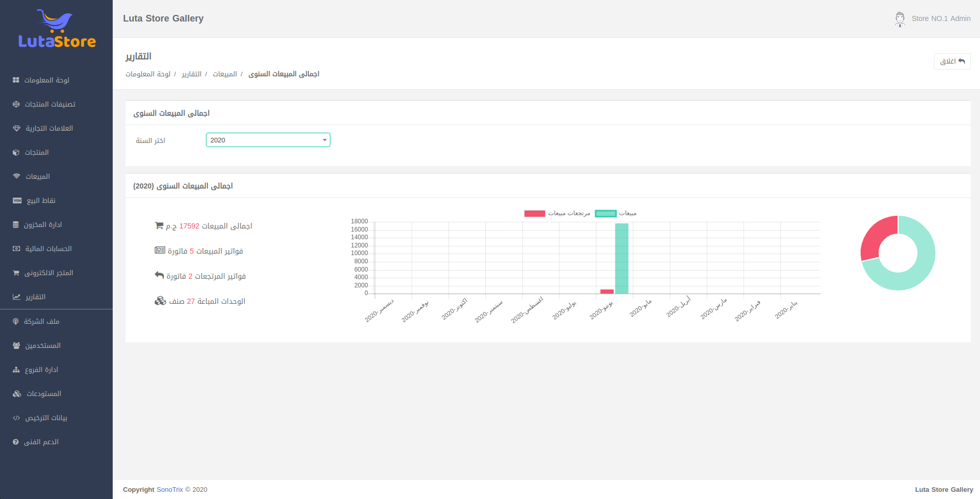
Task: Toggle the green sales legend in chart
Action: pos(616,213)
